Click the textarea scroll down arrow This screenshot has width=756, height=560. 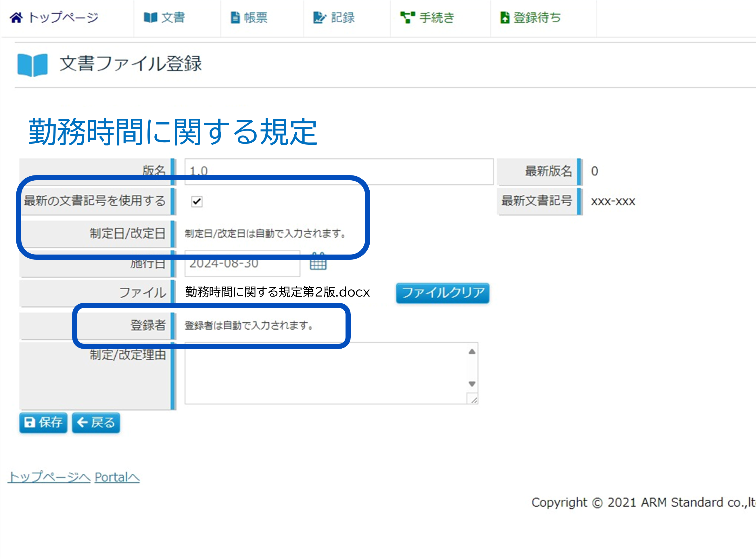[472, 384]
